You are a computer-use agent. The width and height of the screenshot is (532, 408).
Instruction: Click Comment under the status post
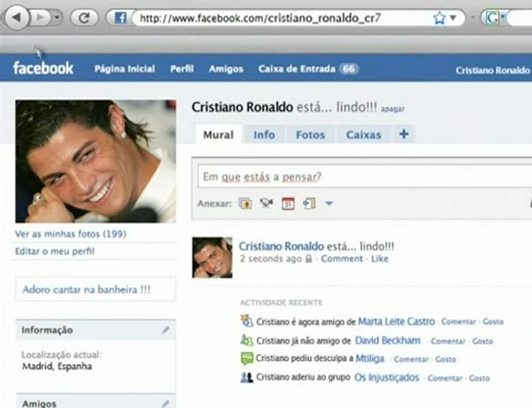coord(342,258)
